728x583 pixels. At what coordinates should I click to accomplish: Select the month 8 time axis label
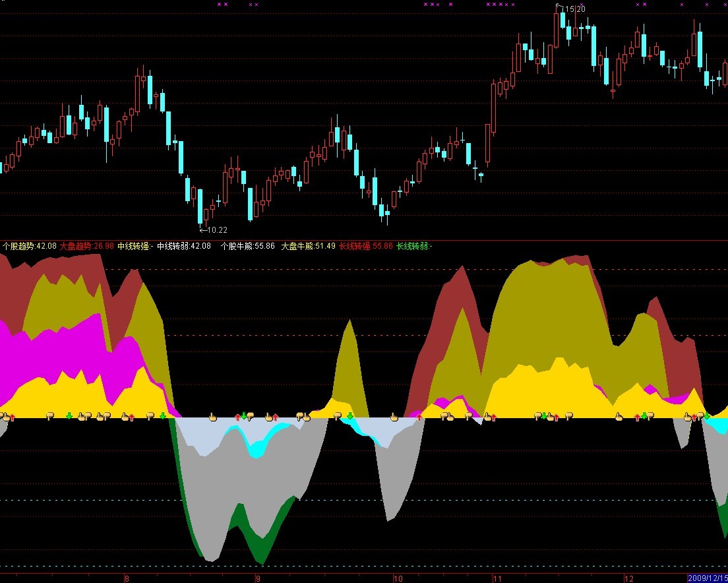coord(127,579)
